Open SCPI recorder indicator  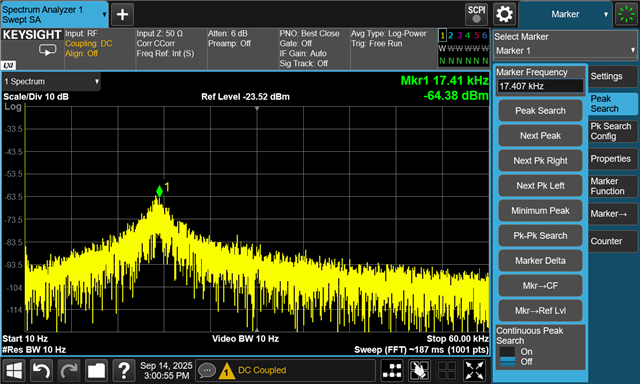click(476, 14)
